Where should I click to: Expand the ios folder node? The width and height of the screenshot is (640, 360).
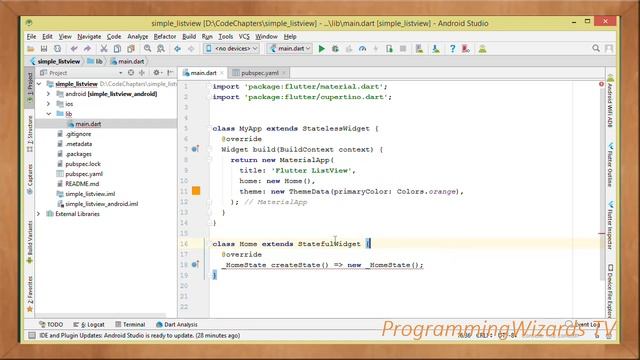49,104
